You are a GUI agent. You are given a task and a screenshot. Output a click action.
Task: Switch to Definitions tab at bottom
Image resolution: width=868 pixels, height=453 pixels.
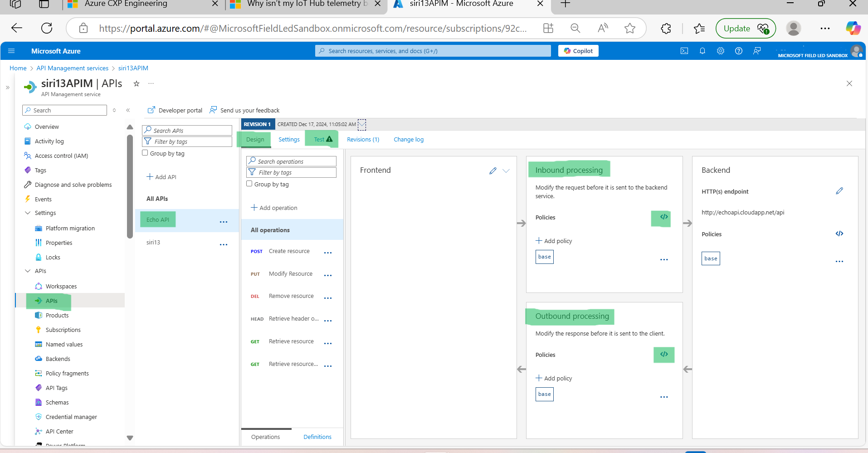click(x=317, y=437)
